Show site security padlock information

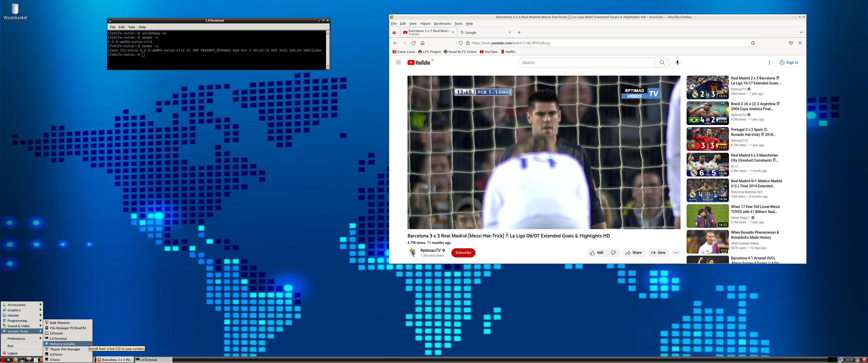click(468, 43)
